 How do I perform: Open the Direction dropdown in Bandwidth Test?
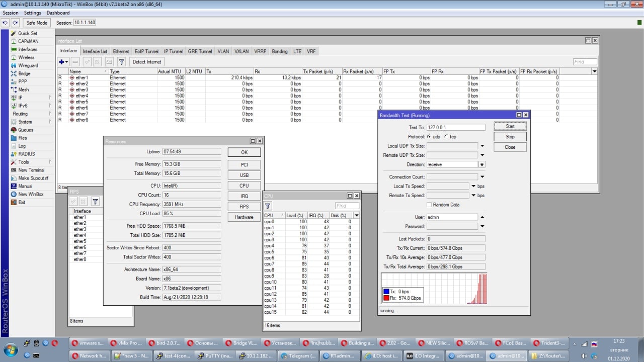pyautogui.click(x=482, y=164)
